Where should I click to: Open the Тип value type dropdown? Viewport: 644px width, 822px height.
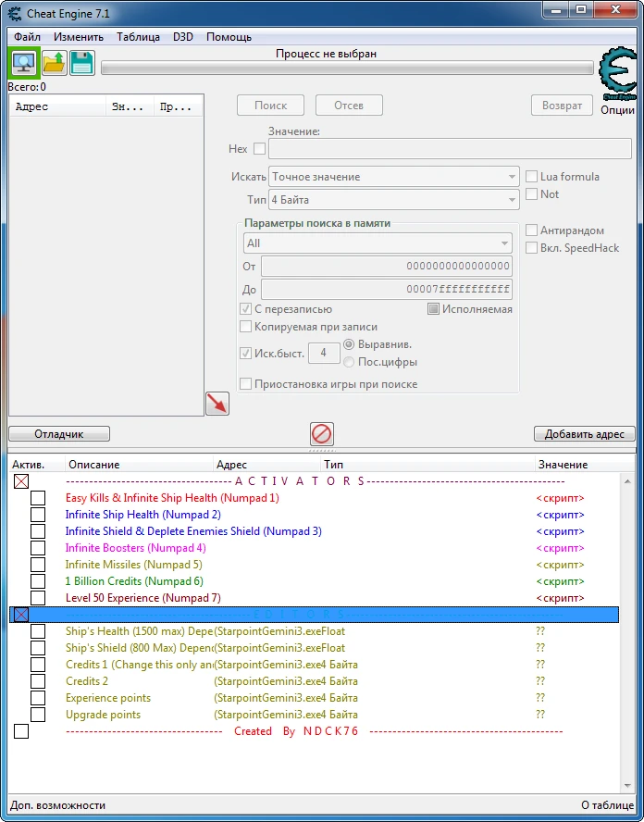click(x=394, y=200)
